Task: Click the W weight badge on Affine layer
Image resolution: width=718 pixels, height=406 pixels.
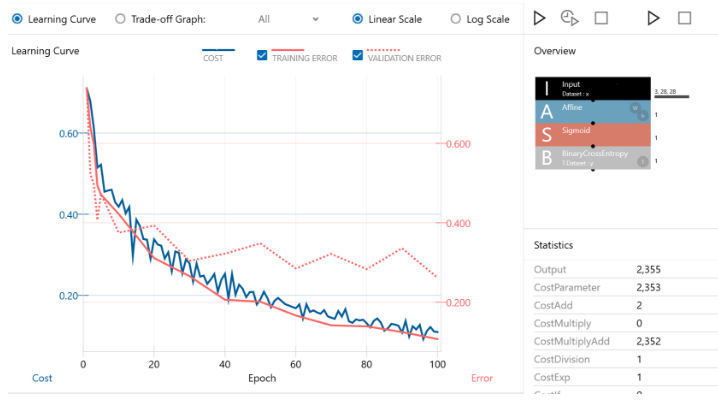Action: pos(634,108)
